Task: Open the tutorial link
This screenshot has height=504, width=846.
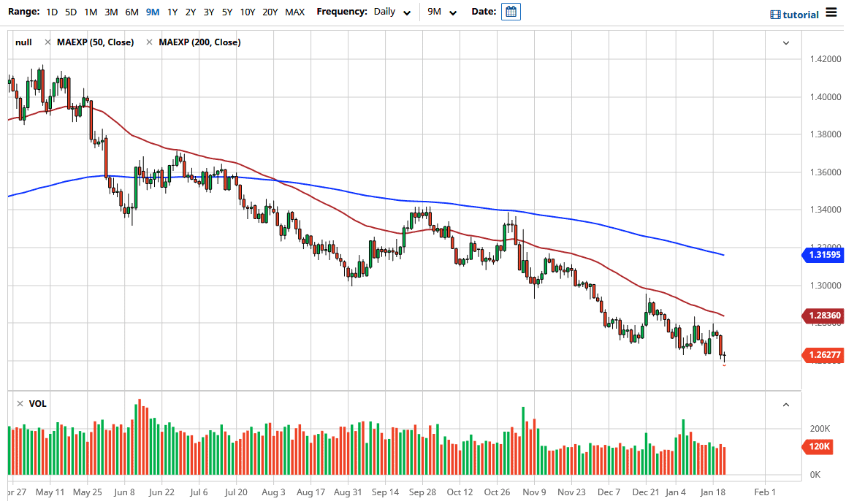Action: 801,15
